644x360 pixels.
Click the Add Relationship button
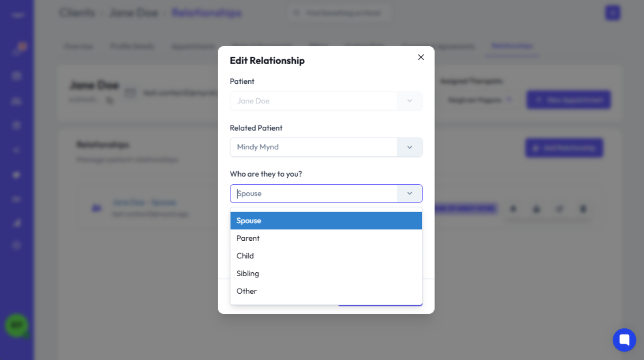(564, 148)
